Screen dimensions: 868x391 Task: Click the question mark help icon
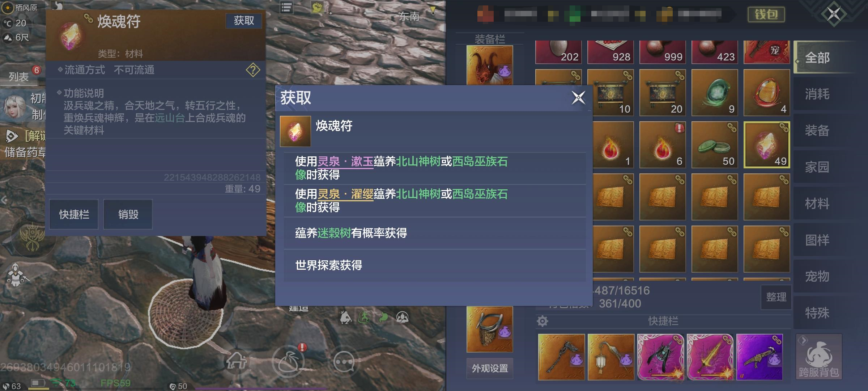pyautogui.click(x=253, y=70)
